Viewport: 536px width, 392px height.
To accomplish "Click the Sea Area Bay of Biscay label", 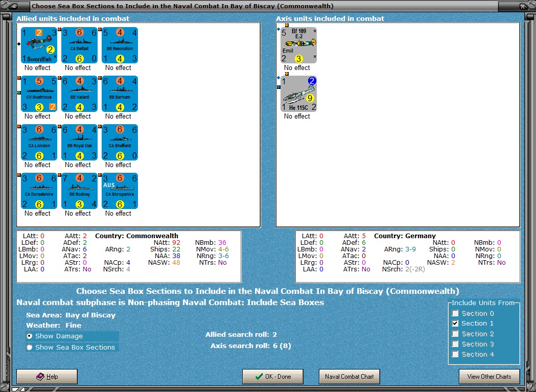I will click(71, 315).
